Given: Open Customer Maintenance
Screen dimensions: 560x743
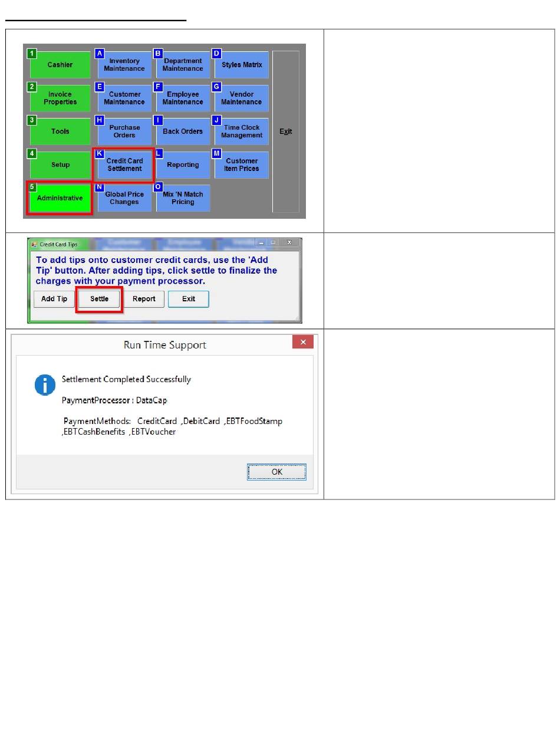Looking at the screenshot, I should (x=124, y=98).
